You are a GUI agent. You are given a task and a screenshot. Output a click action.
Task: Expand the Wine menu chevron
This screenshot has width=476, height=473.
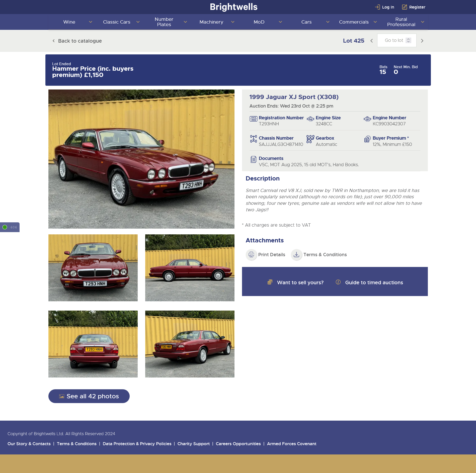pos(91,22)
